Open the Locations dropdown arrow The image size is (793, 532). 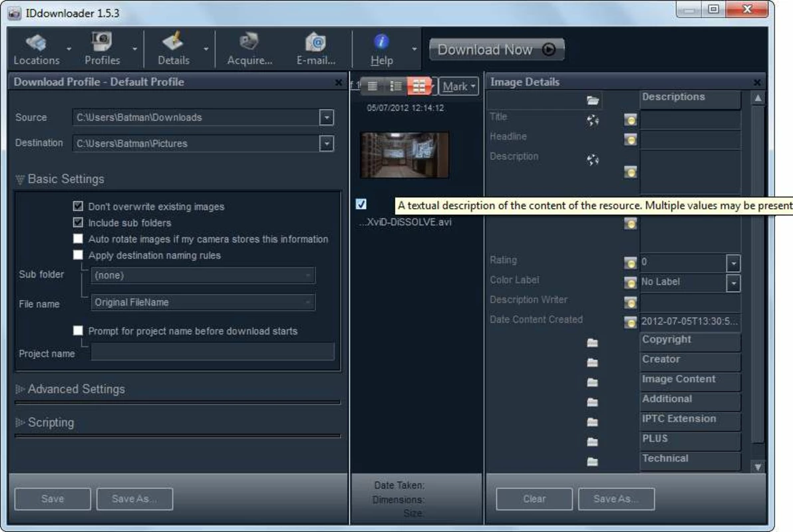click(x=69, y=49)
